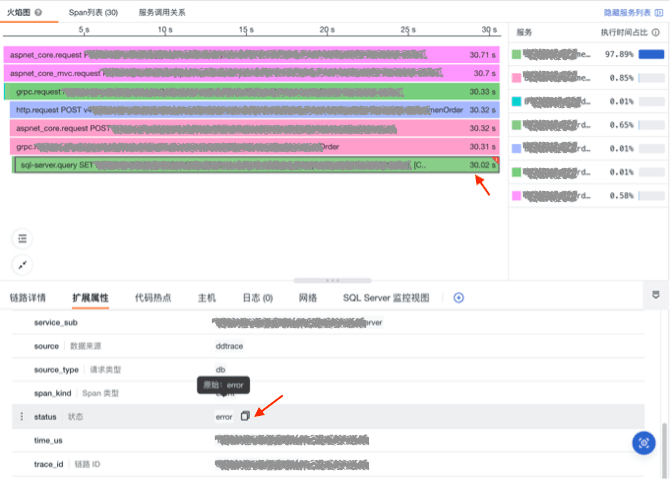The height and width of the screenshot is (482, 672).
Task: Select the service row with 0.58%
Action: point(588,196)
